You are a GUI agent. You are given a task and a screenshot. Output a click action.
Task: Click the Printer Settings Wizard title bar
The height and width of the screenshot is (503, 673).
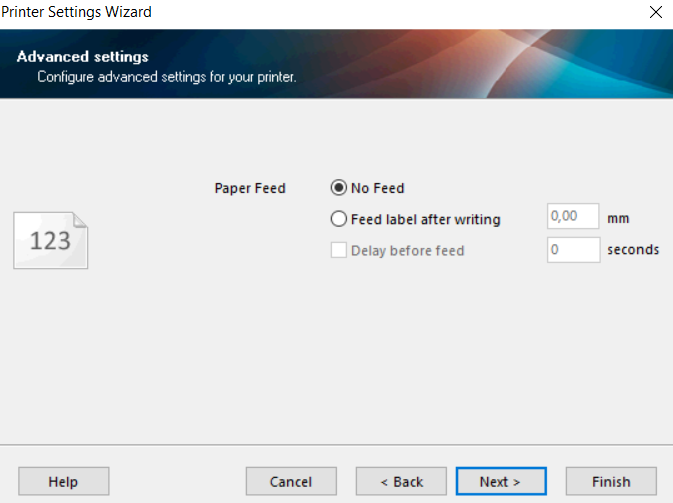[x=300, y=12]
